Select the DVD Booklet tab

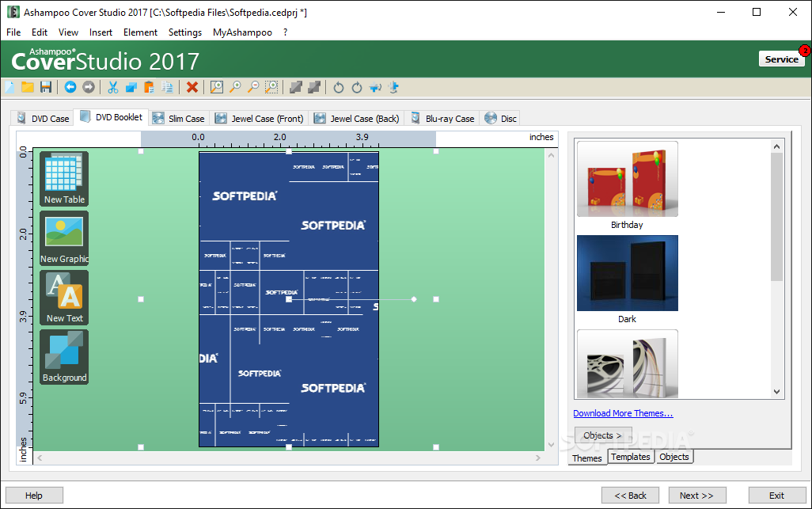[x=112, y=117]
